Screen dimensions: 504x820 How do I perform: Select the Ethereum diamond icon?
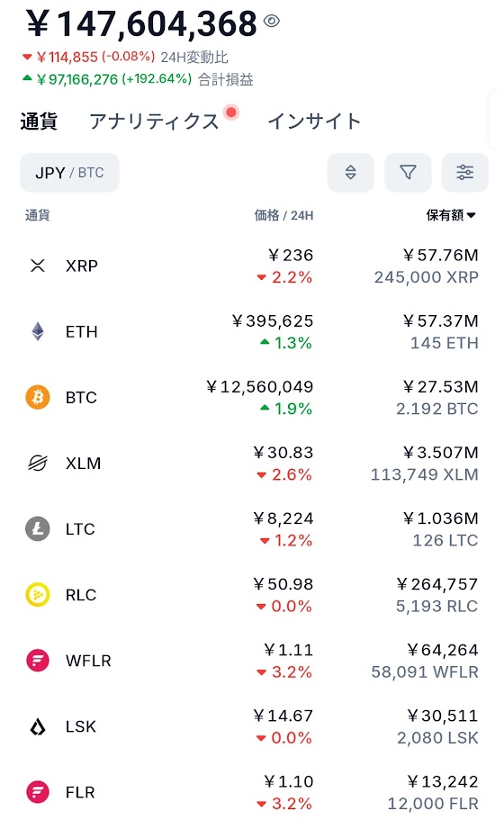click(38, 331)
